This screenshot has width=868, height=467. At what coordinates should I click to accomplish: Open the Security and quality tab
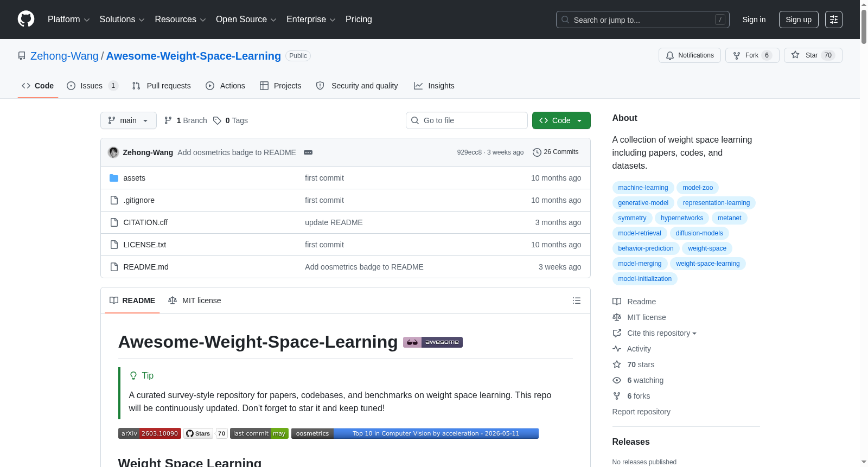(357, 86)
